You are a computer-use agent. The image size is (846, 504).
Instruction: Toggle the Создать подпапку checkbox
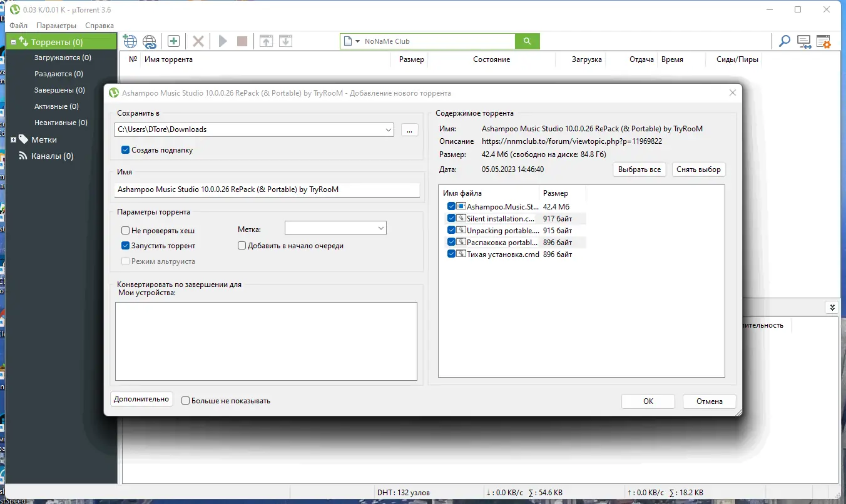(126, 150)
